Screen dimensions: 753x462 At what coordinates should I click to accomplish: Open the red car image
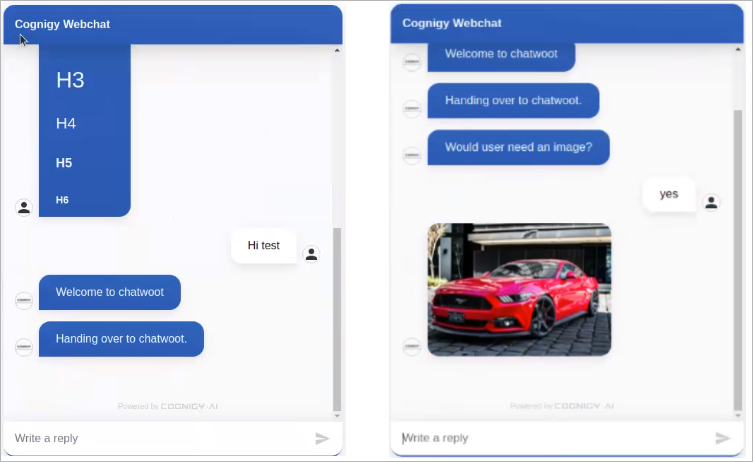pos(519,290)
